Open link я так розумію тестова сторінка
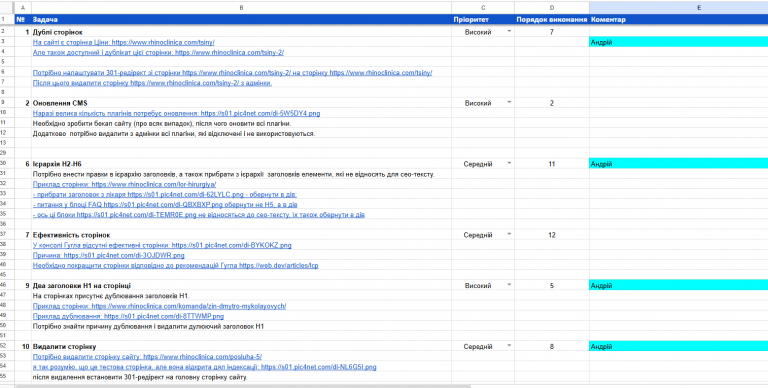 pos(205,366)
